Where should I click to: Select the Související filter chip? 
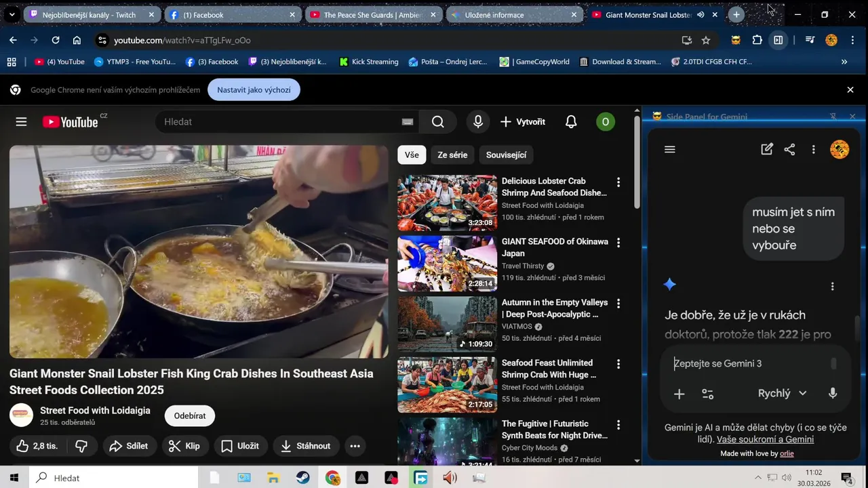(507, 155)
